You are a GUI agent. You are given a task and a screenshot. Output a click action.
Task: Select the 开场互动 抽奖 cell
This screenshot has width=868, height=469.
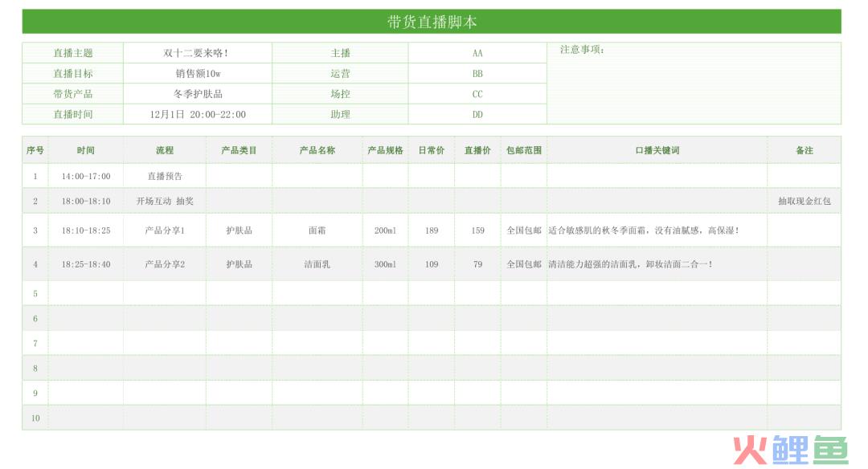click(165, 201)
